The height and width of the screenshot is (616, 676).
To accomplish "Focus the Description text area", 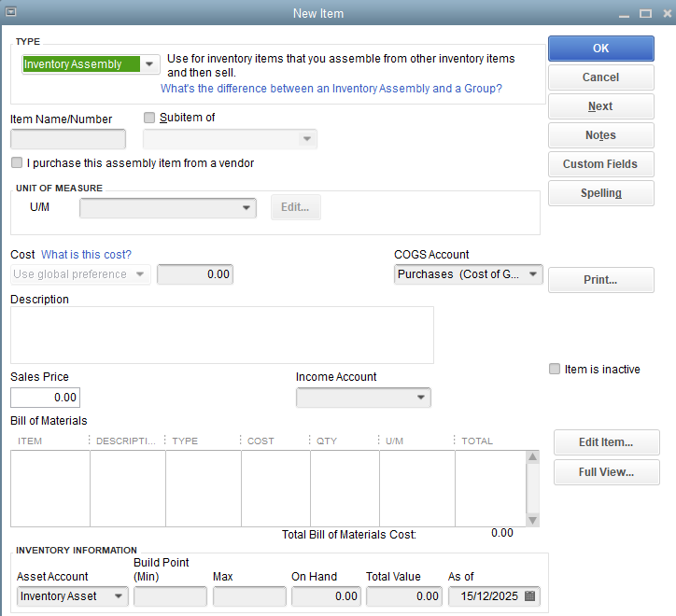I will pyautogui.click(x=222, y=334).
